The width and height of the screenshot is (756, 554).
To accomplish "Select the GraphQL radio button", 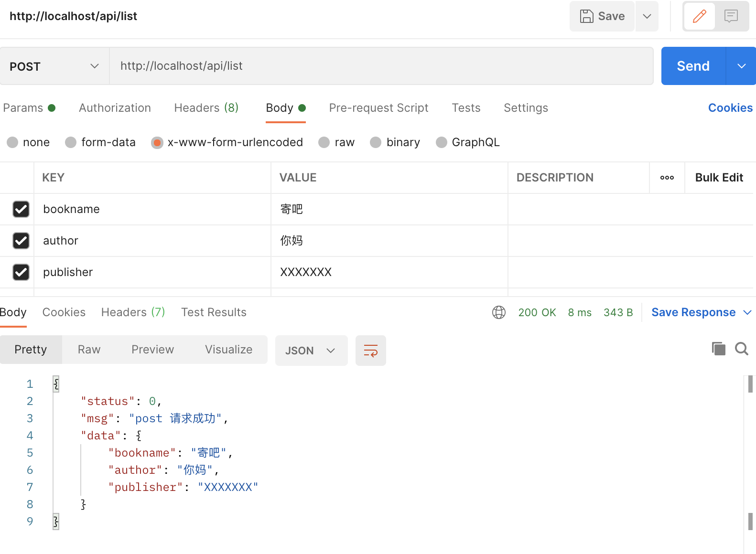I will [x=442, y=142].
